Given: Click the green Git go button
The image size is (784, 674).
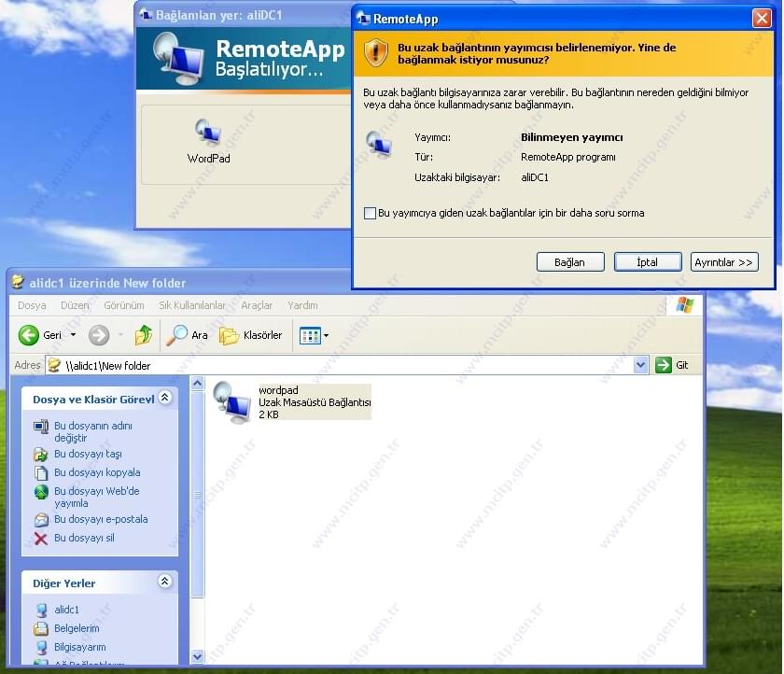Looking at the screenshot, I should pos(672,365).
